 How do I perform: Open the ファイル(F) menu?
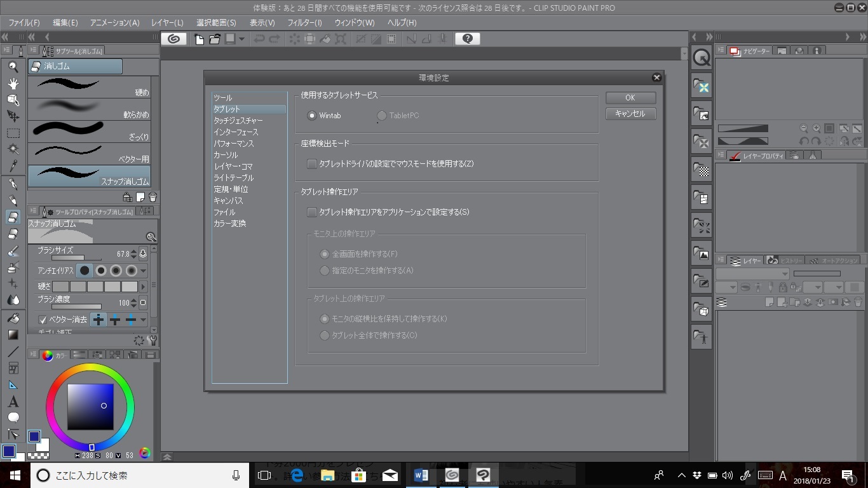pyautogui.click(x=24, y=23)
